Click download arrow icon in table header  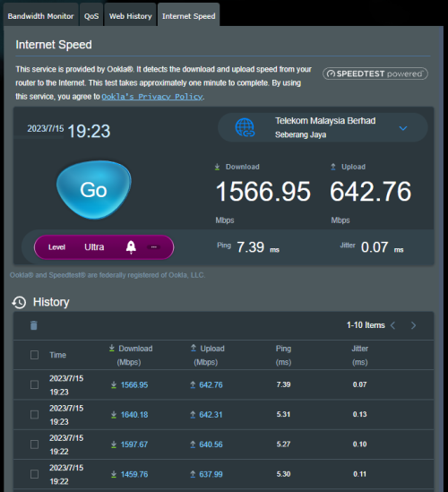[112, 348]
